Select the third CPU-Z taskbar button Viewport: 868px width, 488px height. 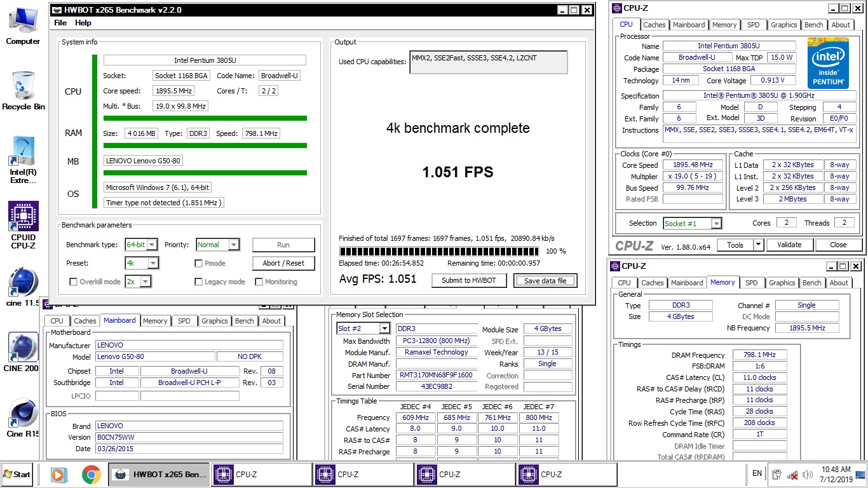click(x=465, y=475)
